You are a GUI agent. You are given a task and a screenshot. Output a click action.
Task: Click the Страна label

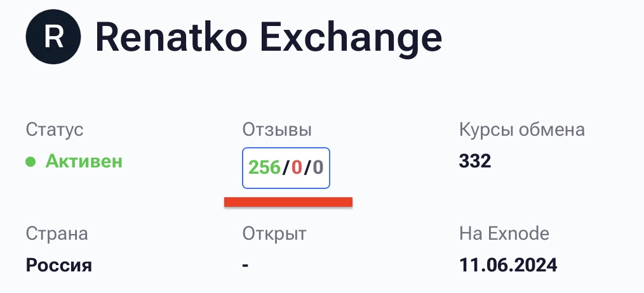click(x=57, y=233)
